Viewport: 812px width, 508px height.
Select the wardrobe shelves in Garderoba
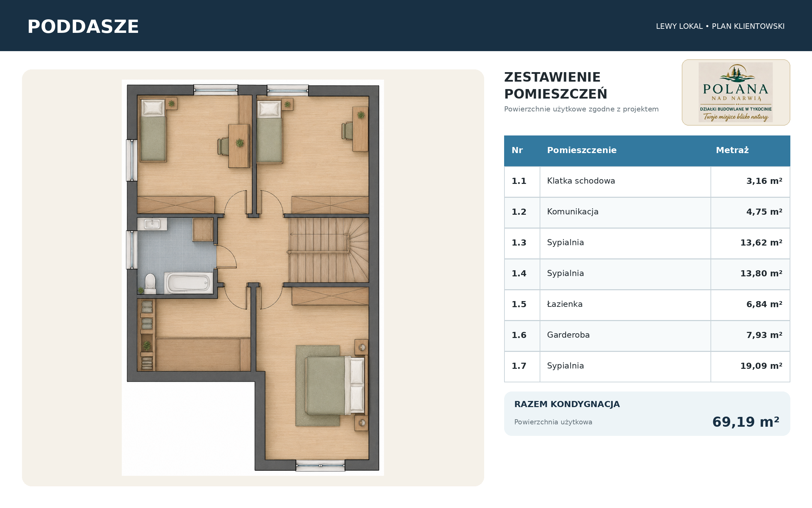click(x=147, y=335)
